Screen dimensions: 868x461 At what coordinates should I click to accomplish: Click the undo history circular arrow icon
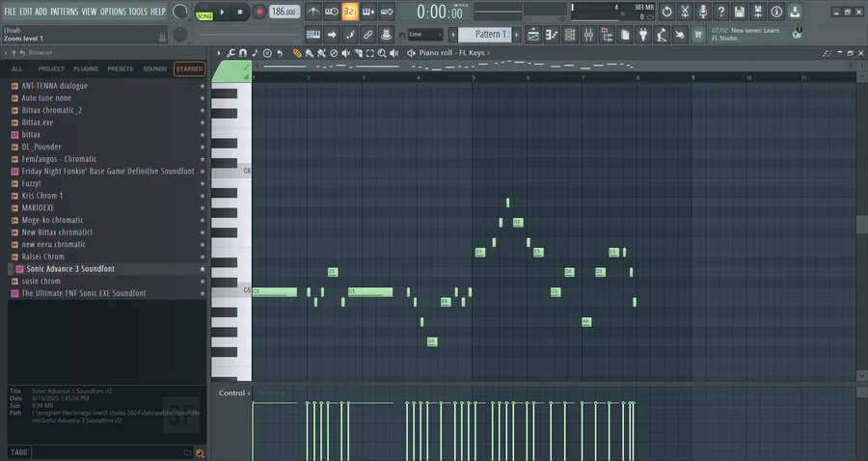click(666, 12)
